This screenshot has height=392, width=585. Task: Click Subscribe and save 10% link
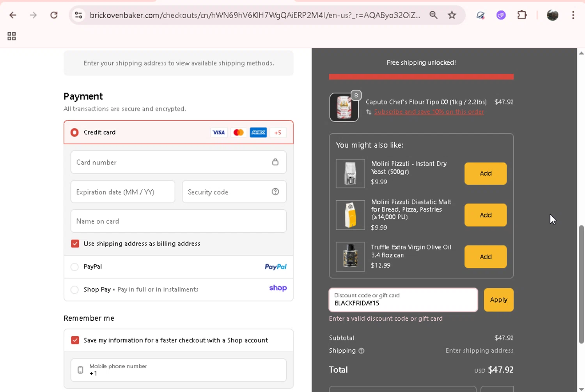(x=429, y=112)
